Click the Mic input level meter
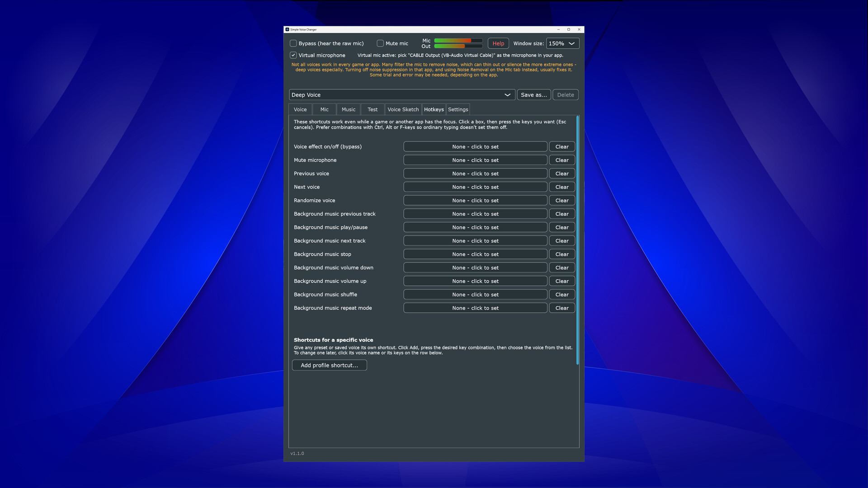This screenshot has height=488, width=868. (x=458, y=41)
